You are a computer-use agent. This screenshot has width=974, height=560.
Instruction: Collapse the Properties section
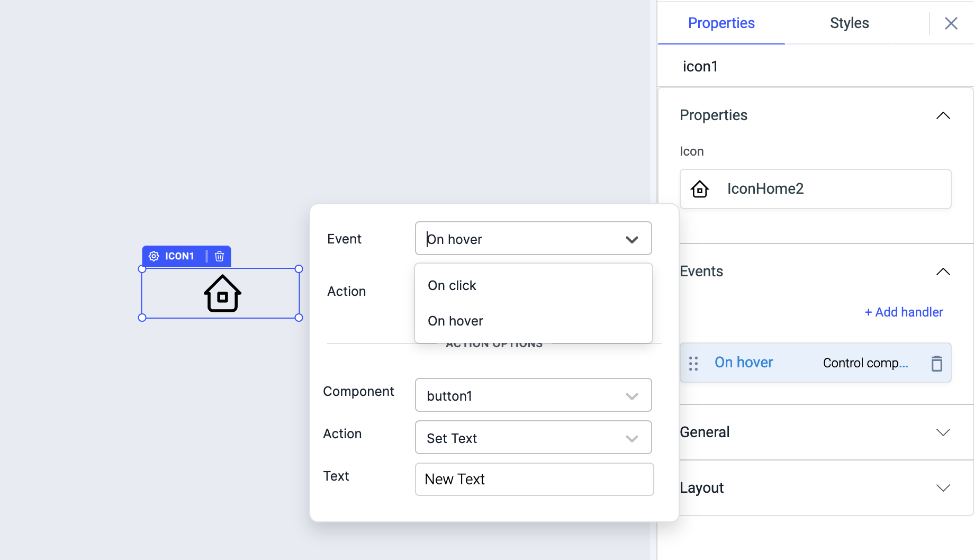(943, 115)
